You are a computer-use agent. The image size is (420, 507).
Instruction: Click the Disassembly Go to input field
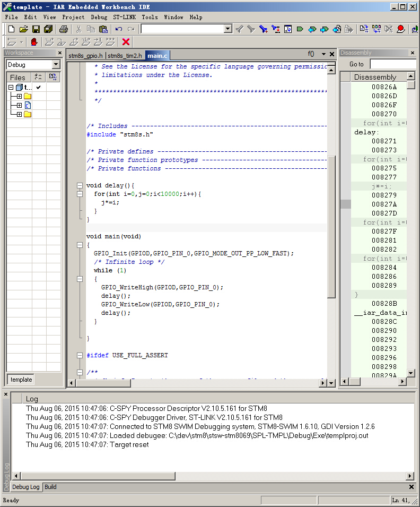[x=392, y=64]
